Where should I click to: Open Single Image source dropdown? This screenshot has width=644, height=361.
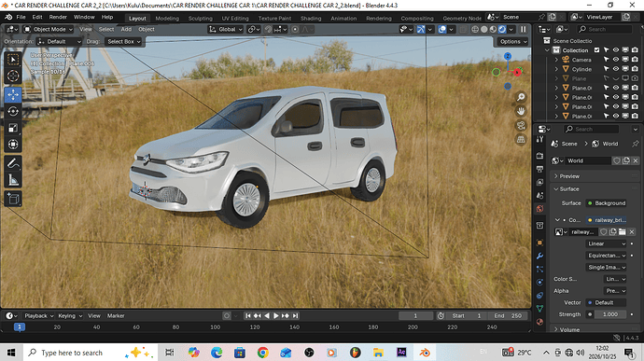tap(606, 268)
